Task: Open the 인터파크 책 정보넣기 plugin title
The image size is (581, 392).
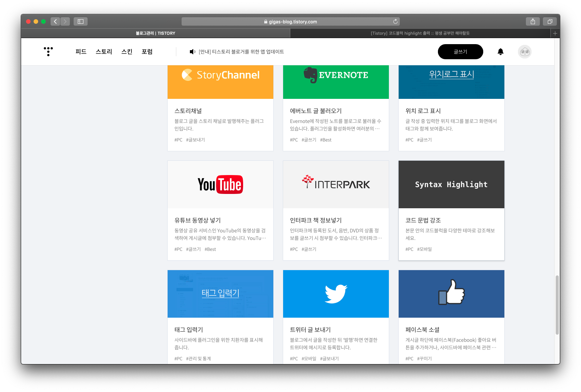Action: (316, 220)
